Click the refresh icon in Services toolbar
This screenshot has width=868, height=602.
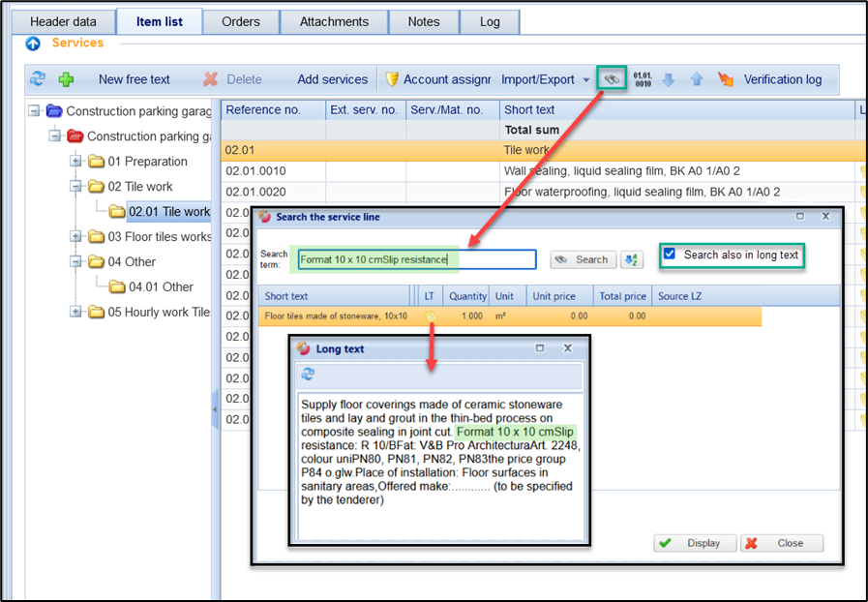(38, 79)
